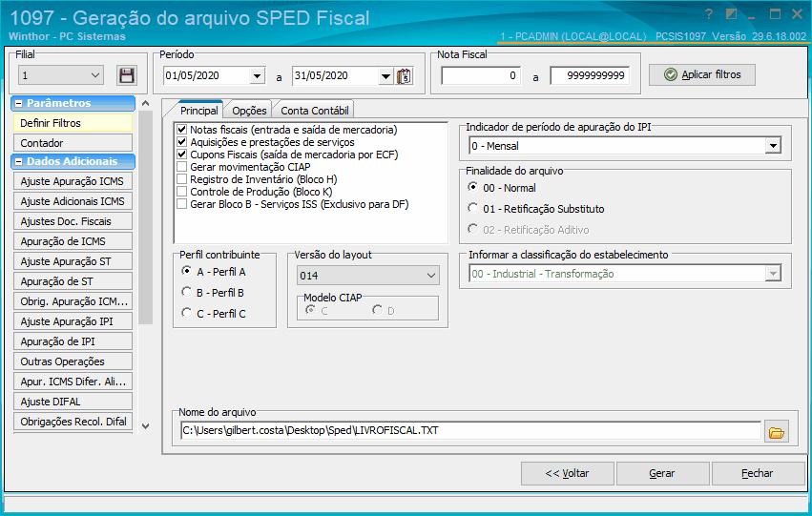The image size is (812, 516).
Task: Select B - Perfil B radio button
Action: tap(186, 292)
